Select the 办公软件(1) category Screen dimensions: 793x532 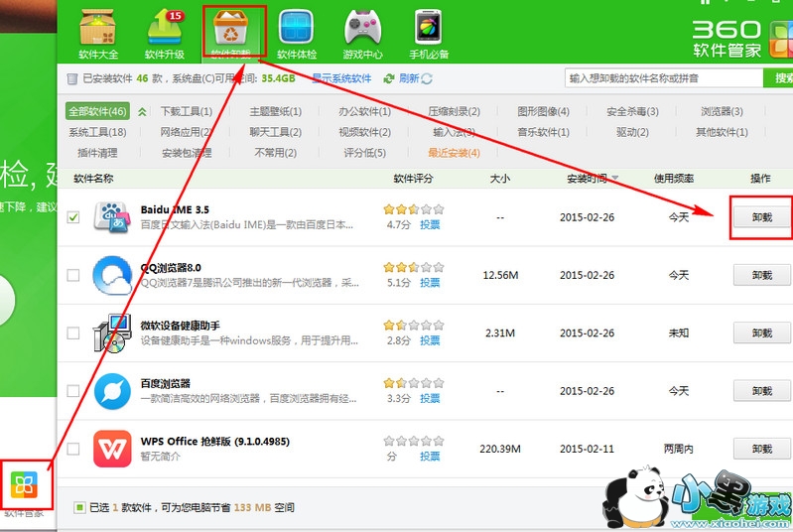point(364,111)
